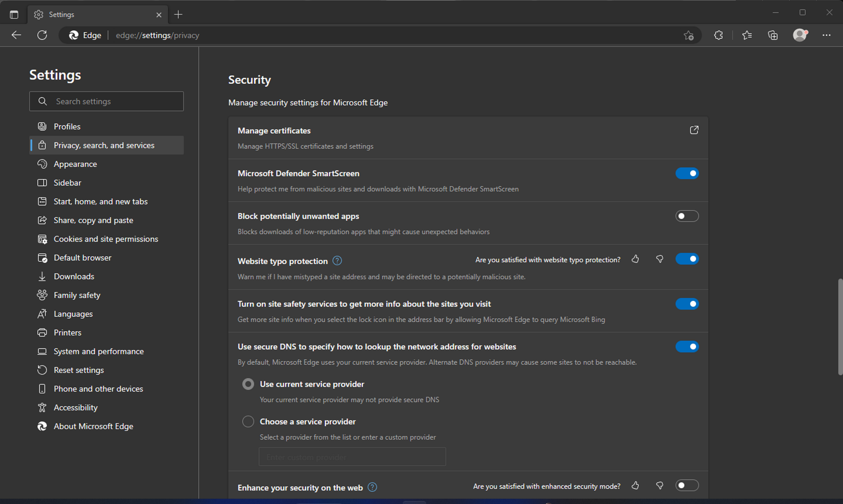
Task: Click the Security section heading
Action: click(x=250, y=79)
